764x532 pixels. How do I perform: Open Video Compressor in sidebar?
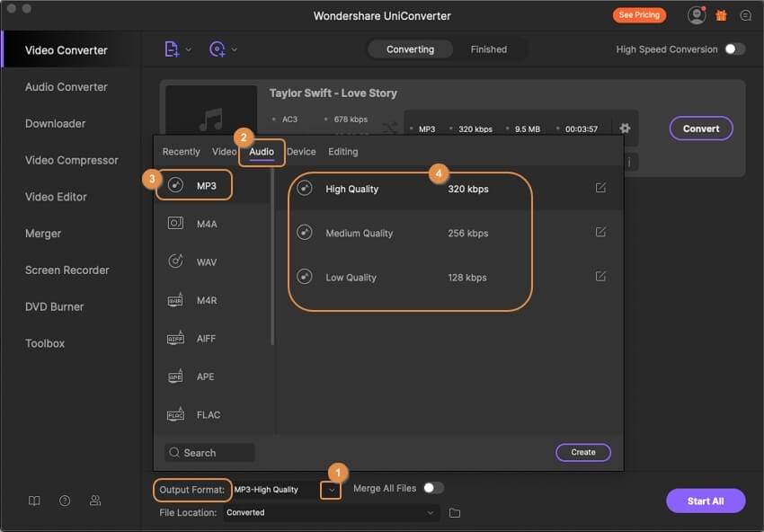[x=72, y=160]
